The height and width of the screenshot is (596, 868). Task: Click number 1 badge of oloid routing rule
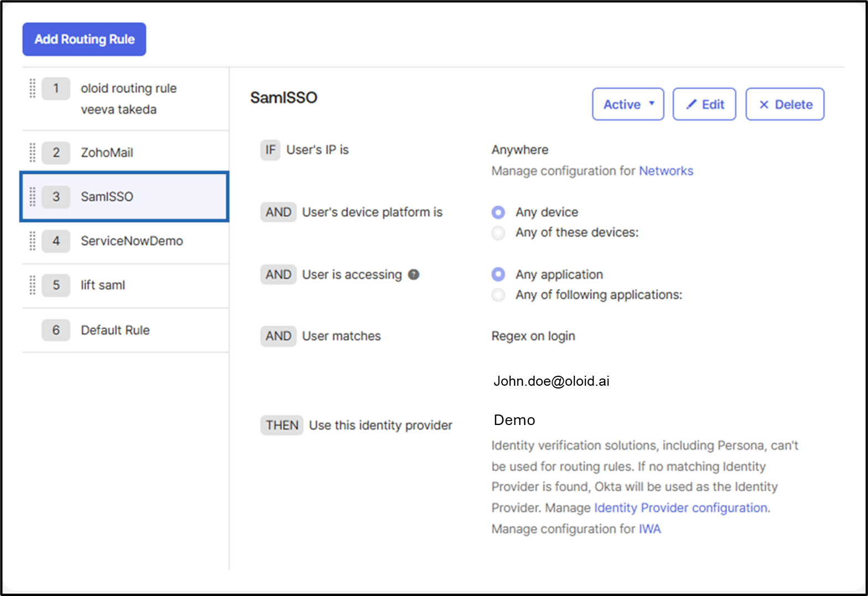pyautogui.click(x=56, y=89)
